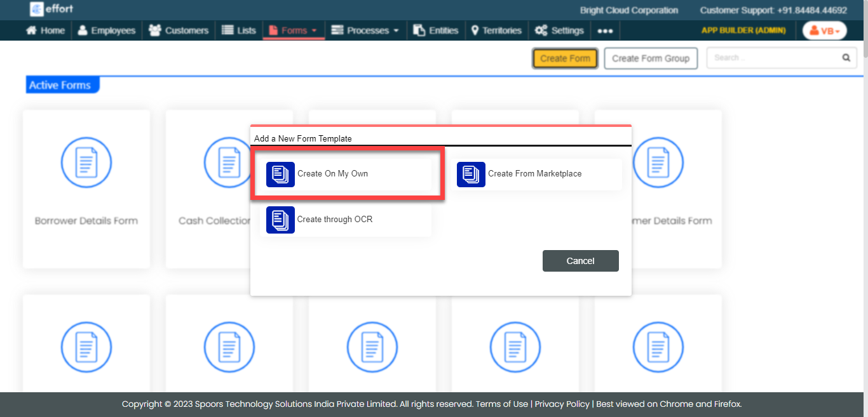868x417 pixels.
Task: Open the three-dots more menu
Action: [605, 30]
